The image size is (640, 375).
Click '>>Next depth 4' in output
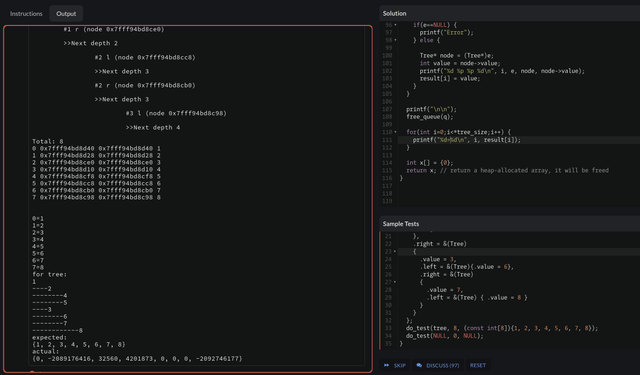click(153, 127)
